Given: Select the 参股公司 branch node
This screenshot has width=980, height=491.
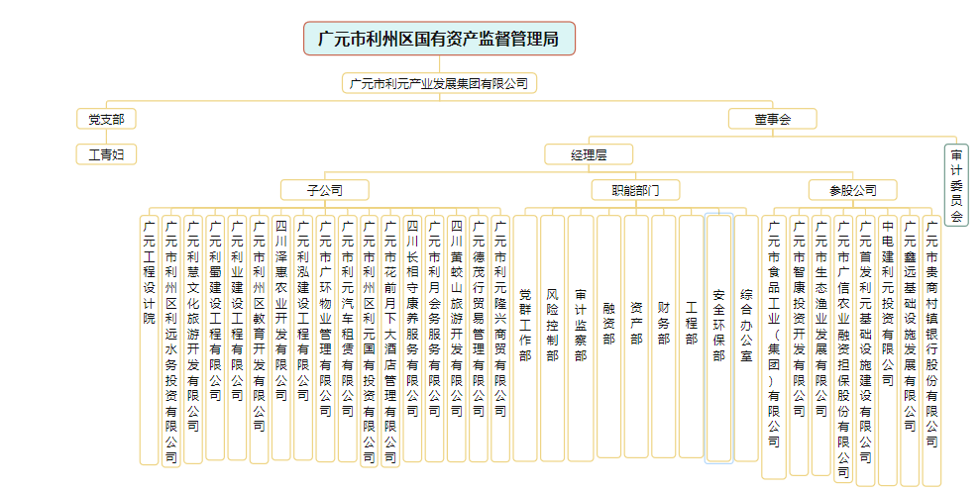Looking at the screenshot, I should pos(852,189).
